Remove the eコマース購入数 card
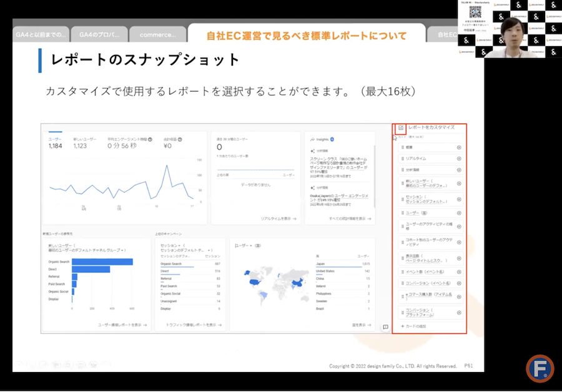The width and height of the screenshot is (562, 392). click(x=459, y=296)
